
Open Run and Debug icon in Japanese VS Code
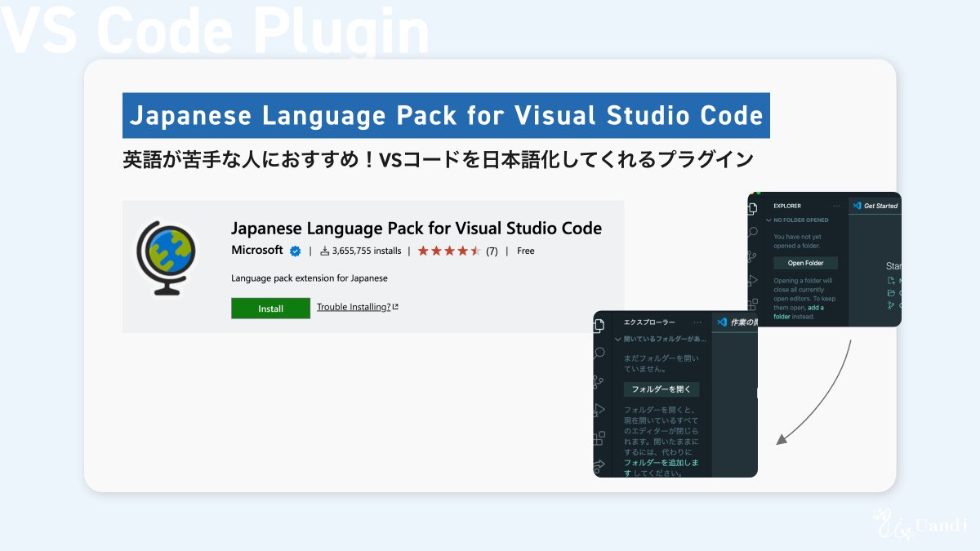[x=599, y=409]
